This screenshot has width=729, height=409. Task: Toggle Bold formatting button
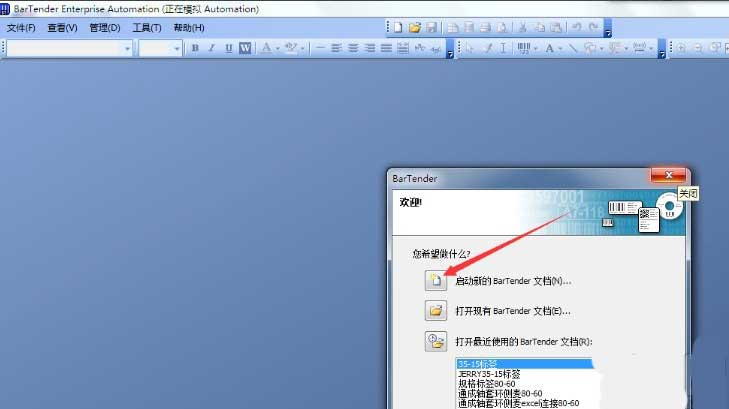195,48
